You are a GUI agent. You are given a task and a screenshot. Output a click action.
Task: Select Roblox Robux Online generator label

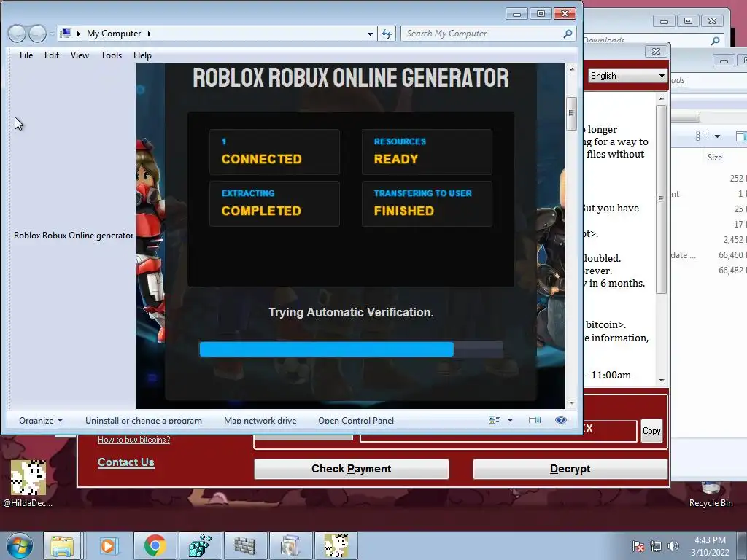(74, 236)
